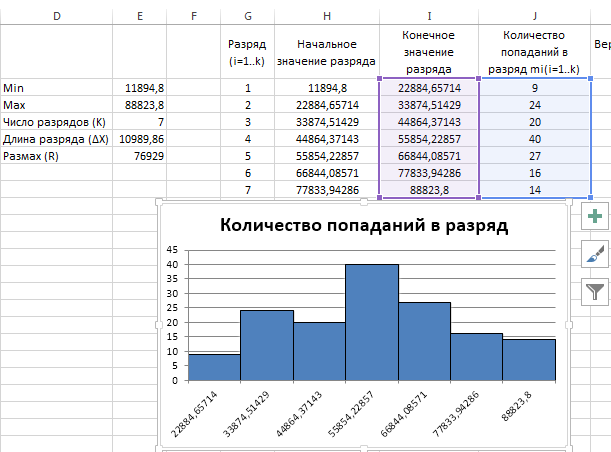
Task: Select the 'Длина разряда (ΔX)' cell
Action: [x=57, y=139]
